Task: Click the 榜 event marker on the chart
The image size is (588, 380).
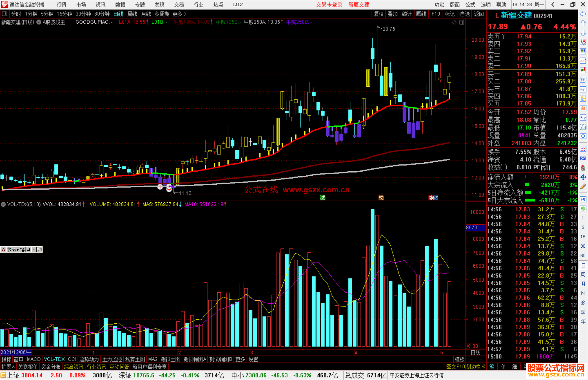Action: coord(381,198)
